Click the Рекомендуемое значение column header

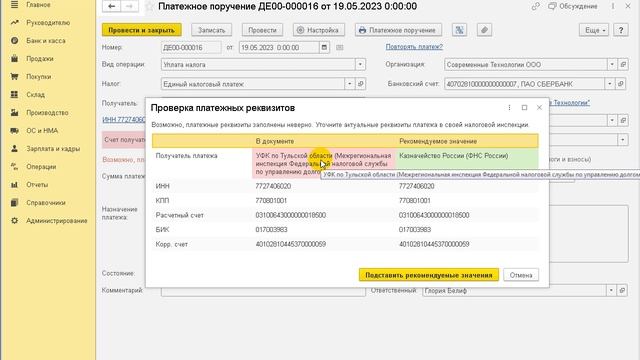[438, 141]
